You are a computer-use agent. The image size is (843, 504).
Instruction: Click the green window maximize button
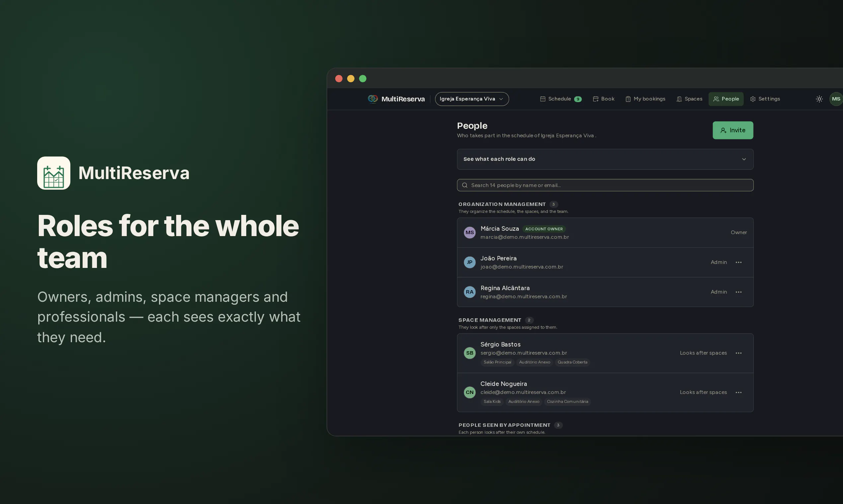click(362, 79)
